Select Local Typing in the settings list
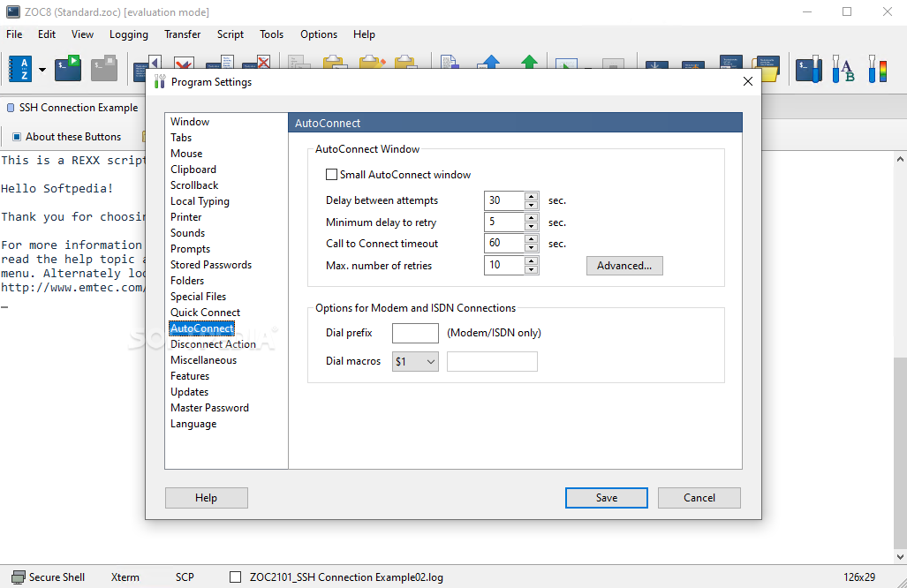Screen dimensions: 907x588 (200, 201)
